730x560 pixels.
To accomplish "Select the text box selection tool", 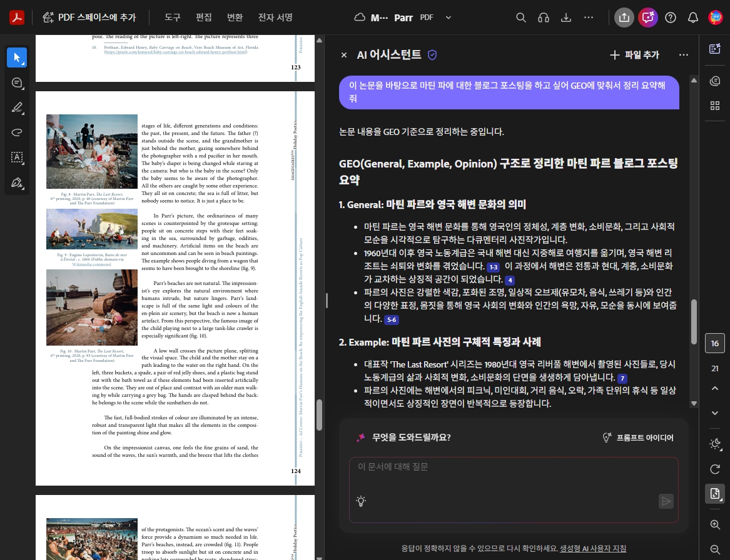I will [x=17, y=157].
